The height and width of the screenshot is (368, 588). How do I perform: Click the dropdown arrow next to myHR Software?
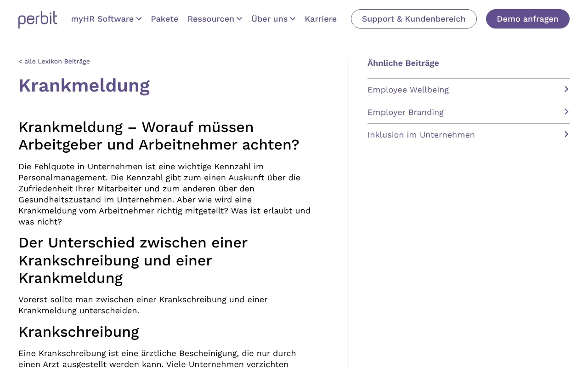pyautogui.click(x=138, y=19)
